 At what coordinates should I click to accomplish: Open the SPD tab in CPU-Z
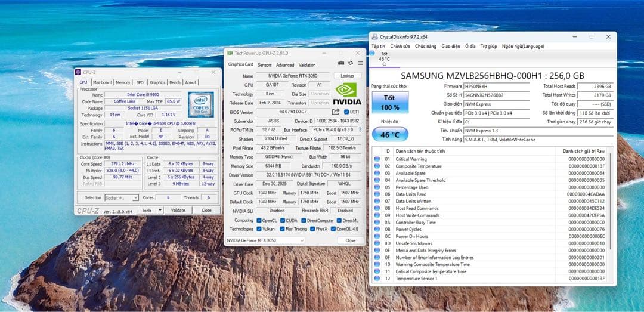coord(140,82)
